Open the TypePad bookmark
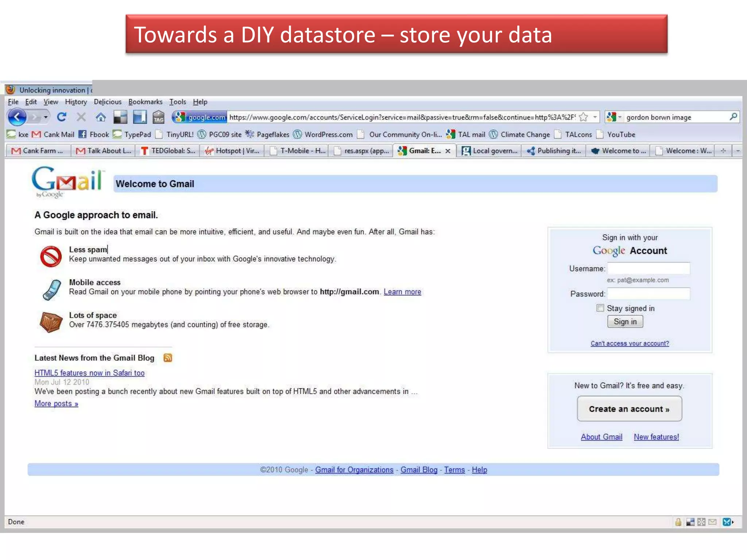Screen dimensions: 747x560 (x=132, y=135)
